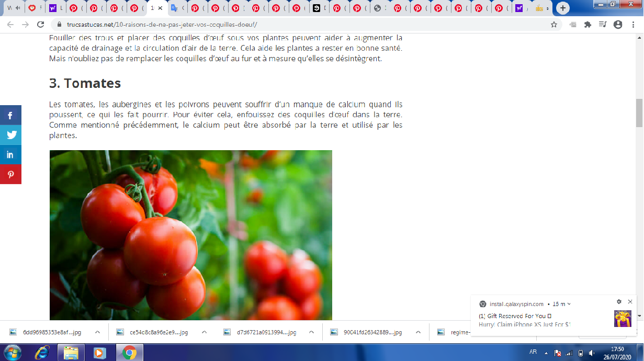Open the 90c41fd26342889 downloaded jpg file

[x=372, y=332]
